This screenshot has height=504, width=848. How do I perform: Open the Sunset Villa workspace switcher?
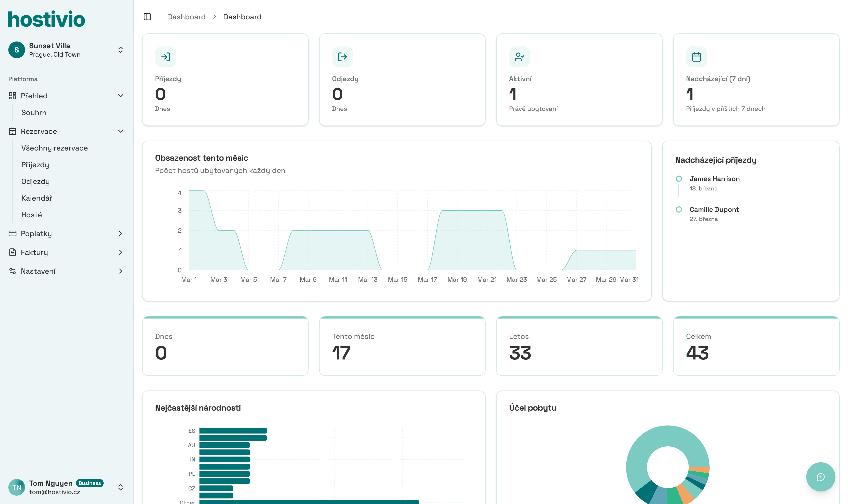click(x=121, y=50)
